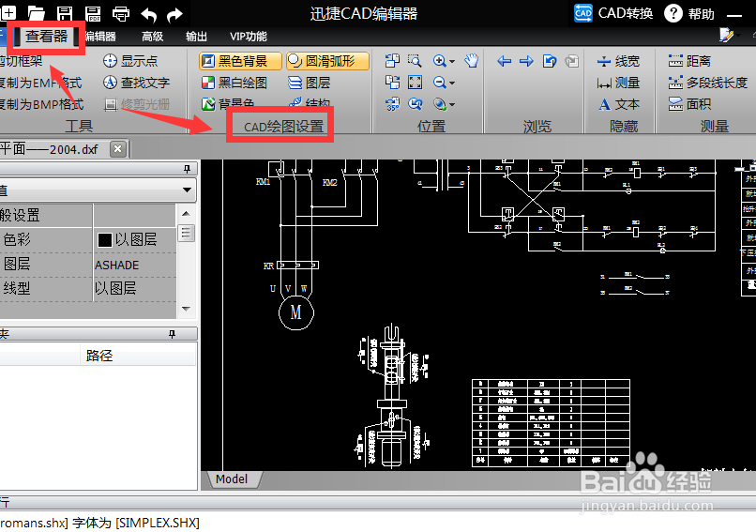Open the 高级 tab
Screen dimensions: 756x532
click(x=152, y=37)
